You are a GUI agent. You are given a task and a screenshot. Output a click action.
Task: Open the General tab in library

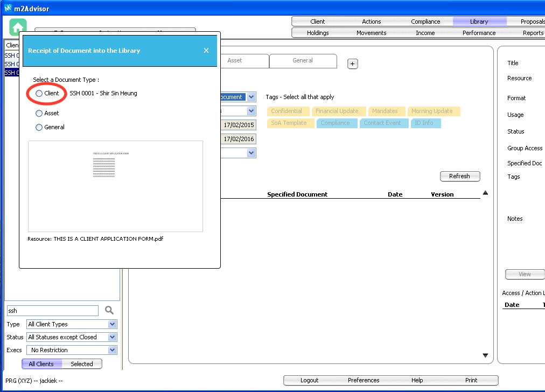coord(303,61)
